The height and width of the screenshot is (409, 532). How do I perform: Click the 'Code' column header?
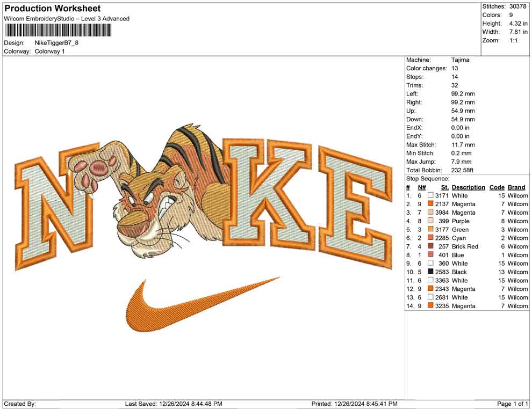[x=497, y=187]
